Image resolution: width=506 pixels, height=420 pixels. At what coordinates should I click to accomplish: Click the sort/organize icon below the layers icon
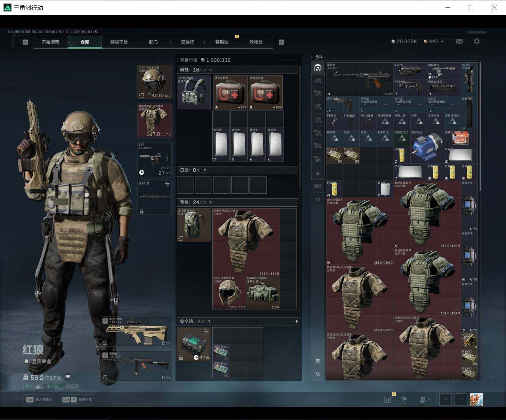coord(318,374)
